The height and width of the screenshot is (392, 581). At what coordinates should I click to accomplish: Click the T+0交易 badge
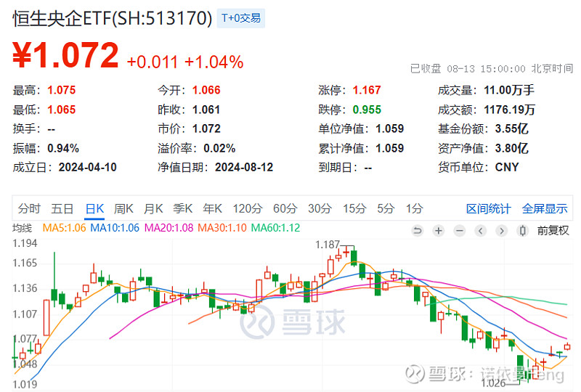click(x=241, y=18)
